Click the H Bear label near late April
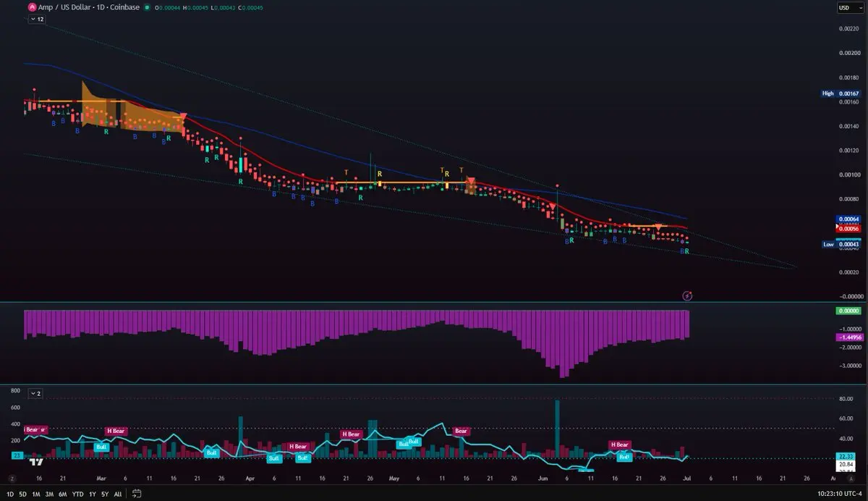The image size is (868, 501). point(351,434)
